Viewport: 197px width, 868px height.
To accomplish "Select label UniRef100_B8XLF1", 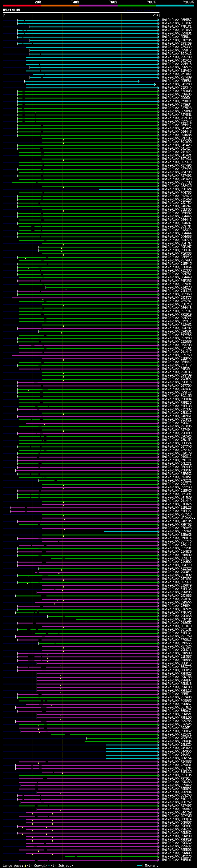I will 177,558.
